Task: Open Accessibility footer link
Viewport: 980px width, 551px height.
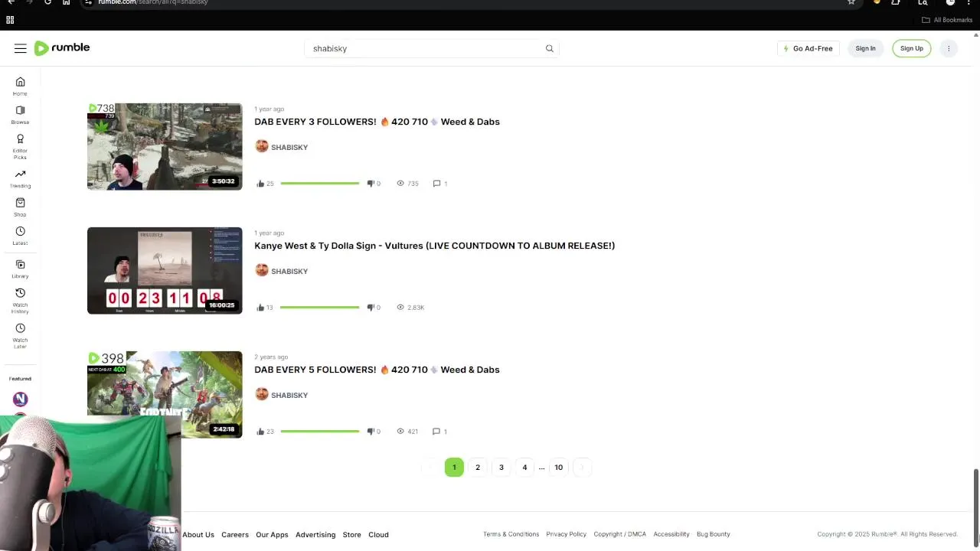Action: point(671,534)
